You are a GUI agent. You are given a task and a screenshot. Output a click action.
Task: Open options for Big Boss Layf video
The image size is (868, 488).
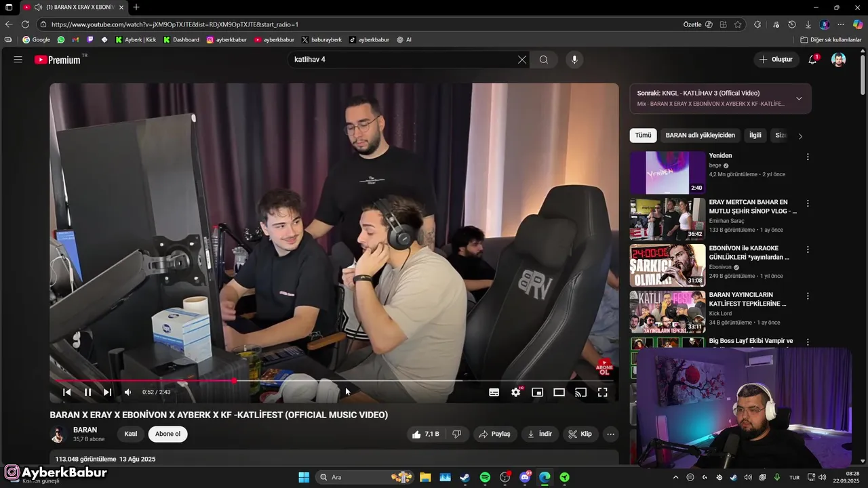pos(807,342)
